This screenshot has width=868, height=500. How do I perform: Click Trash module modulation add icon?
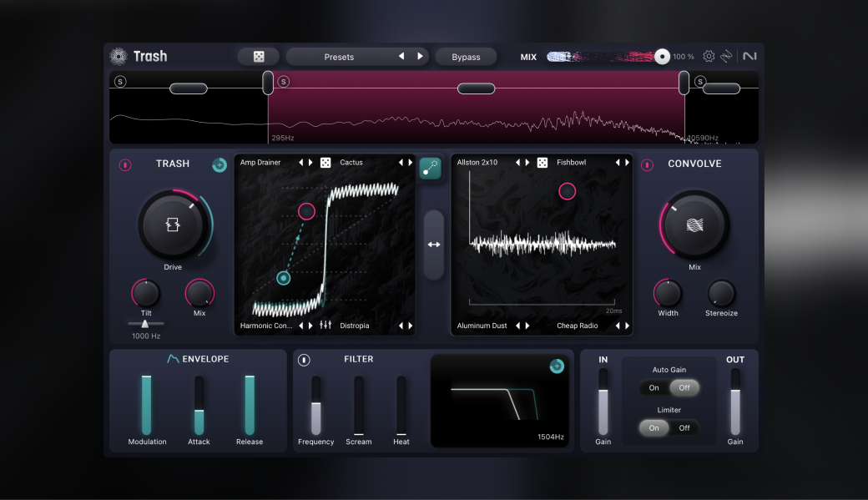[220, 164]
